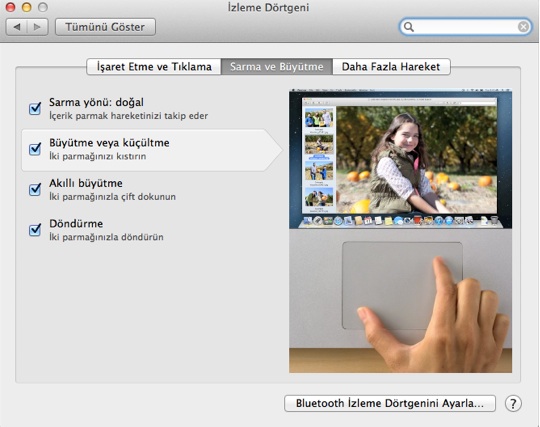Click the yellow minimize window button
The height and width of the screenshot is (427, 540).
27,7
